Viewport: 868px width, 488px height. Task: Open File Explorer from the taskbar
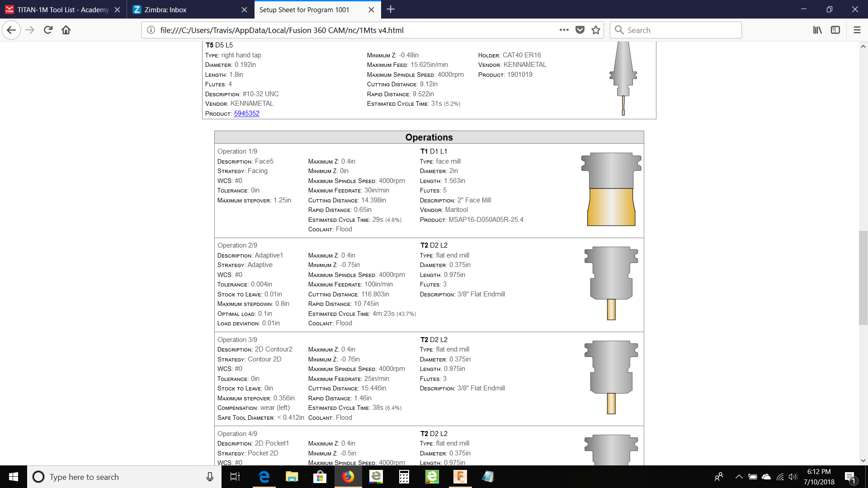click(x=292, y=477)
